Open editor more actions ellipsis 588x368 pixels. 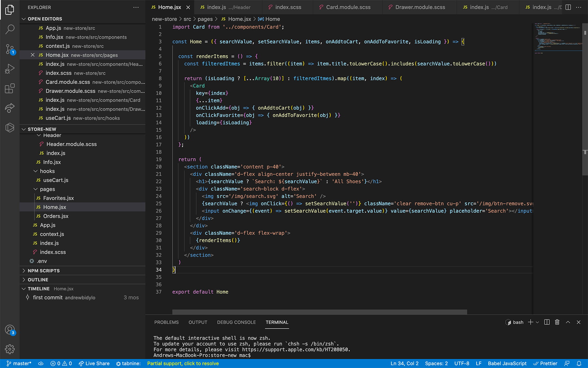(x=579, y=7)
